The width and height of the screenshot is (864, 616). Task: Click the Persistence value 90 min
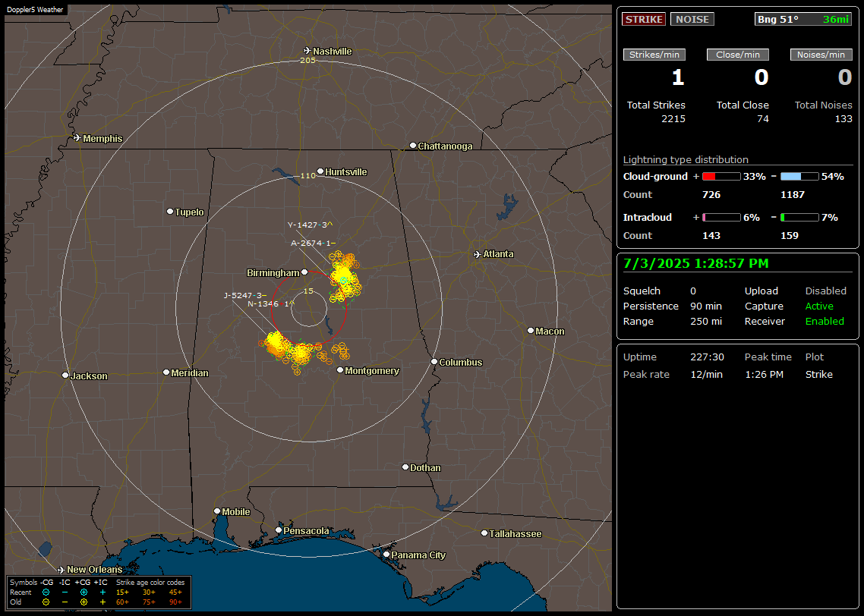[x=706, y=306]
